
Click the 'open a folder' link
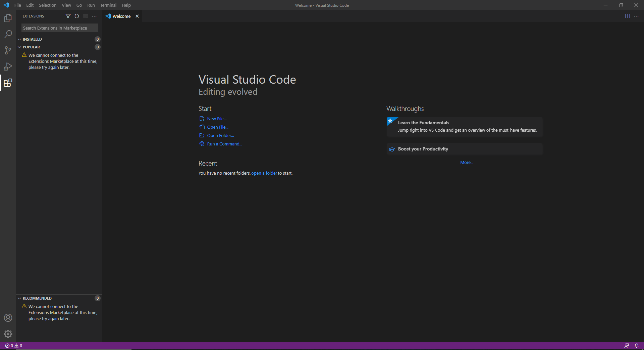click(x=264, y=173)
